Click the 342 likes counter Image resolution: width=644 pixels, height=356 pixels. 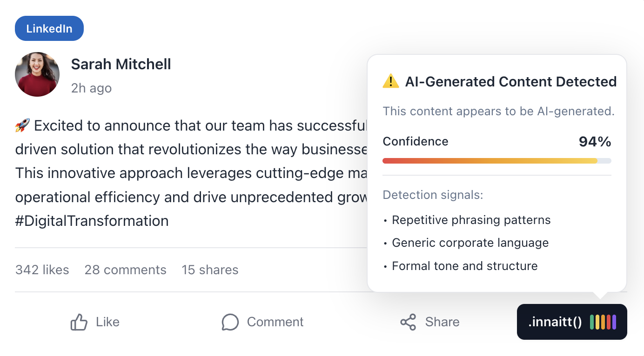pos(42,270)
